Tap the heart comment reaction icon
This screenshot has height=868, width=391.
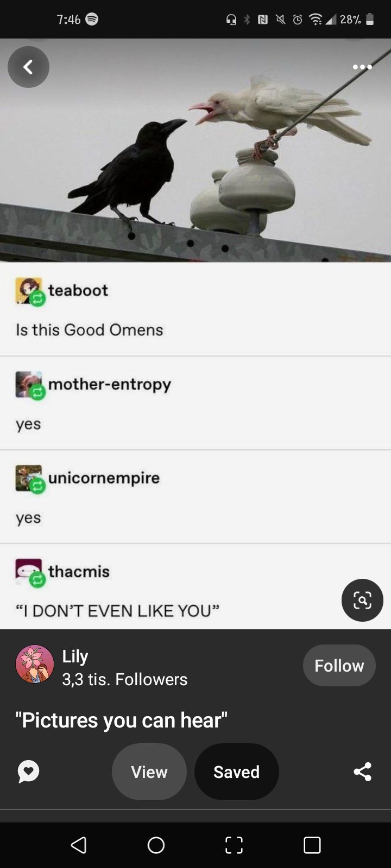tap(28, 771)
